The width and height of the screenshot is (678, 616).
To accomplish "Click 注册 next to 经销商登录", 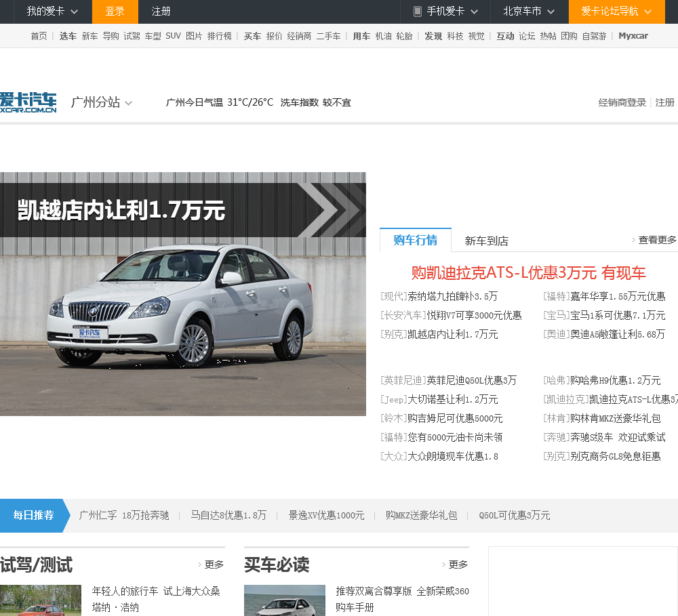I will pyautogui.click(x=664, y=102).
